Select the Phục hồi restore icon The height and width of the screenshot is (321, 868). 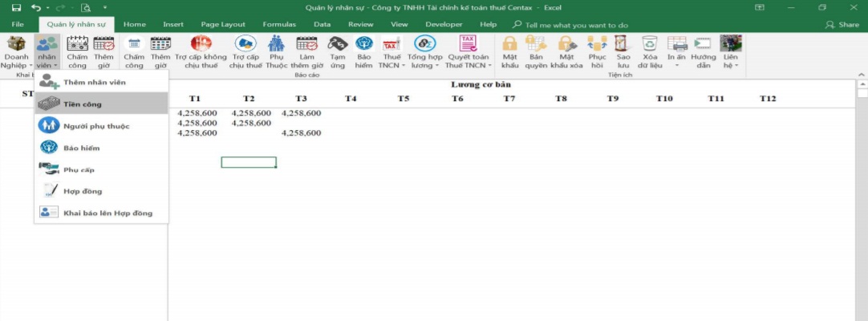point(597,45)
